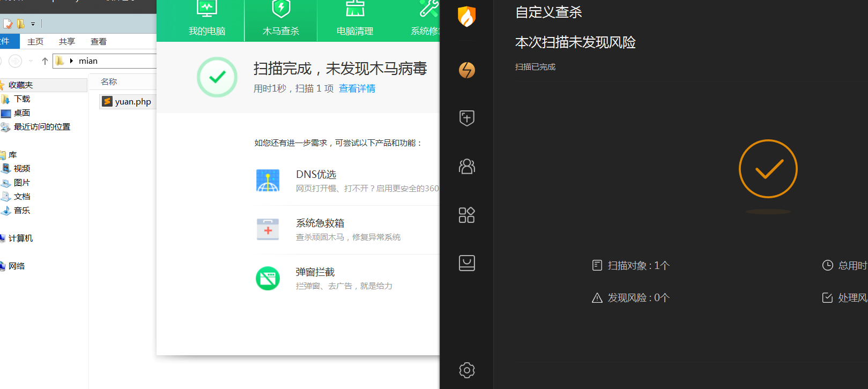
Task: Click 名称 column header in Explorer
Action: (109, 82)
